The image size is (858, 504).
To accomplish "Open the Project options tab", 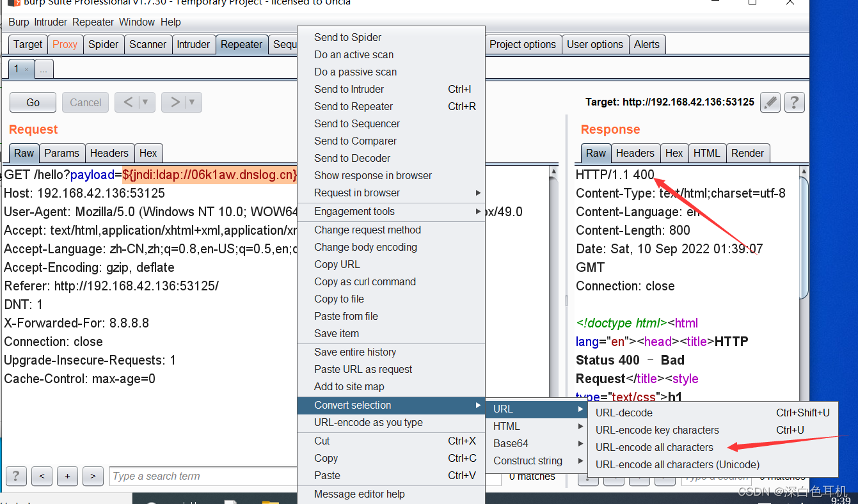I will click(x=523, y=44).
